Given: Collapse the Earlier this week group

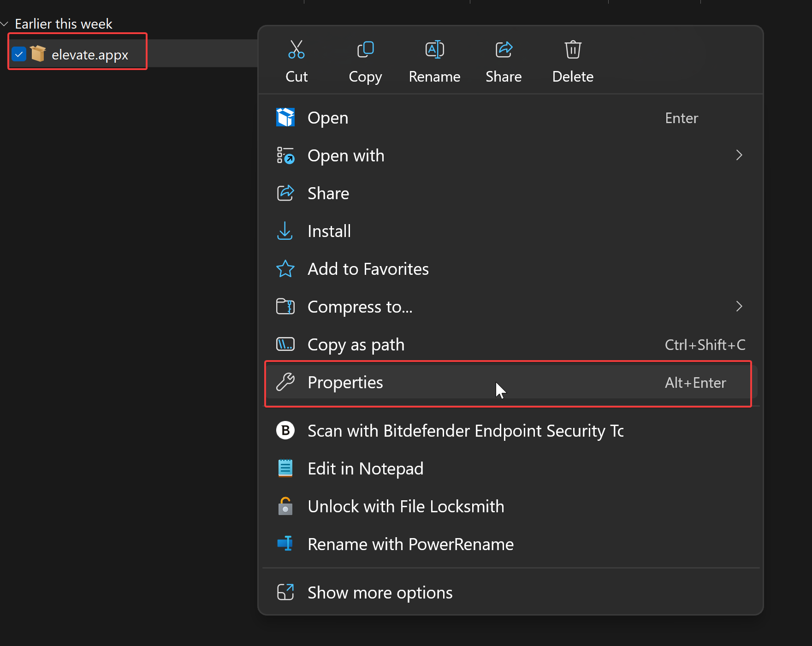Looking at the screenshot, I should click(x=5, y=24).
